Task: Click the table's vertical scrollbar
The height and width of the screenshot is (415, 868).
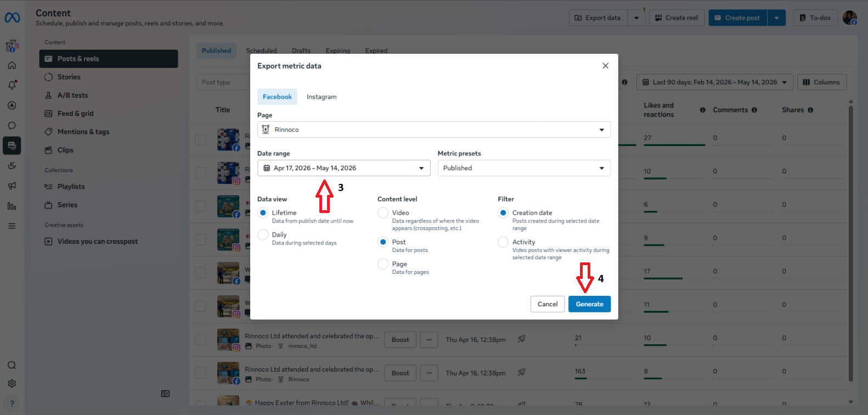Action: (x=851, y=243)
